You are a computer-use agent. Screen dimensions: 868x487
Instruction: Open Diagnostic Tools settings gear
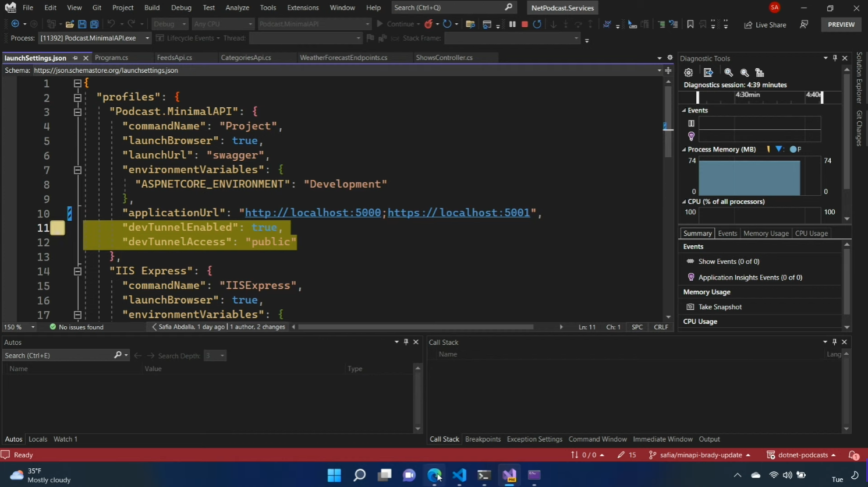[x=689, y=73]
